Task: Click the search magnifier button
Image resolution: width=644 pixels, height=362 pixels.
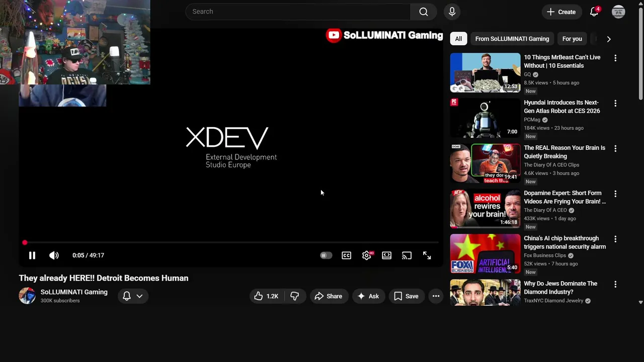Action: (x=424, y=12)
